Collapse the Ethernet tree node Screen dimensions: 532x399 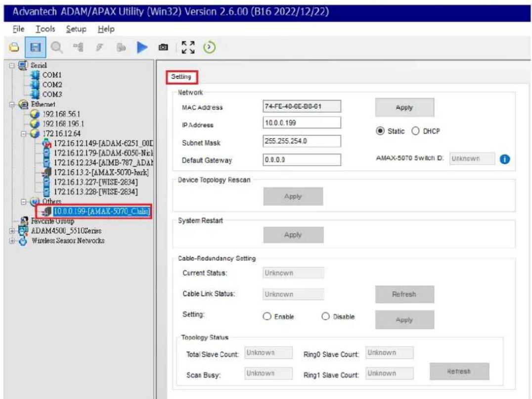coord(12,104)
